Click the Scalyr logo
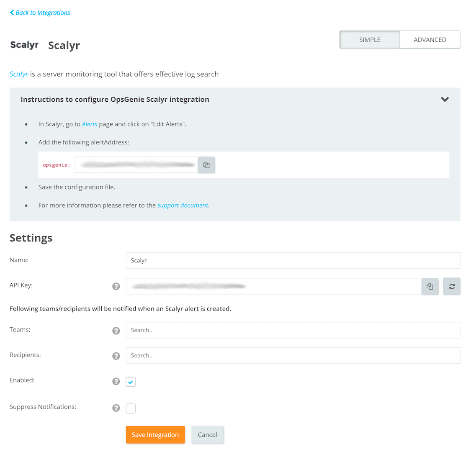 [24, 45]
